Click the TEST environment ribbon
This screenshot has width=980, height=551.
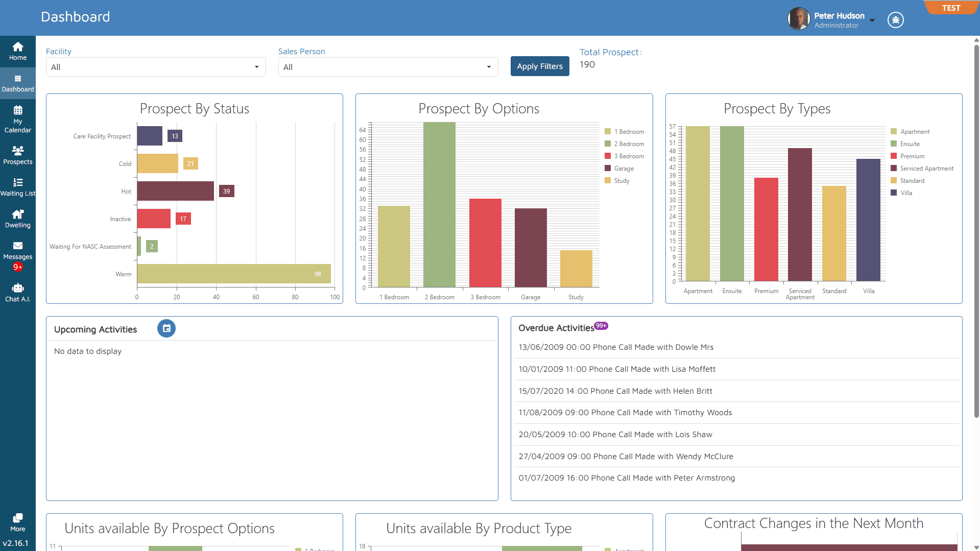click(x=951, y=8)
